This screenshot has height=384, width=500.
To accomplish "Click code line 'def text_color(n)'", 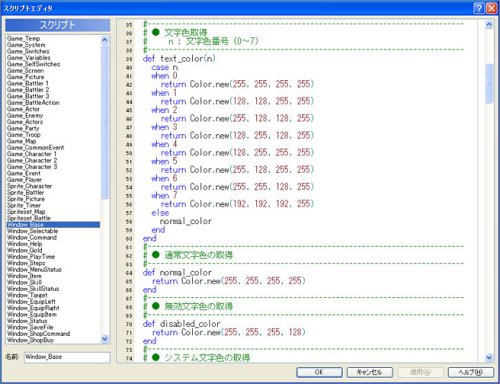I will pos(179,59).
